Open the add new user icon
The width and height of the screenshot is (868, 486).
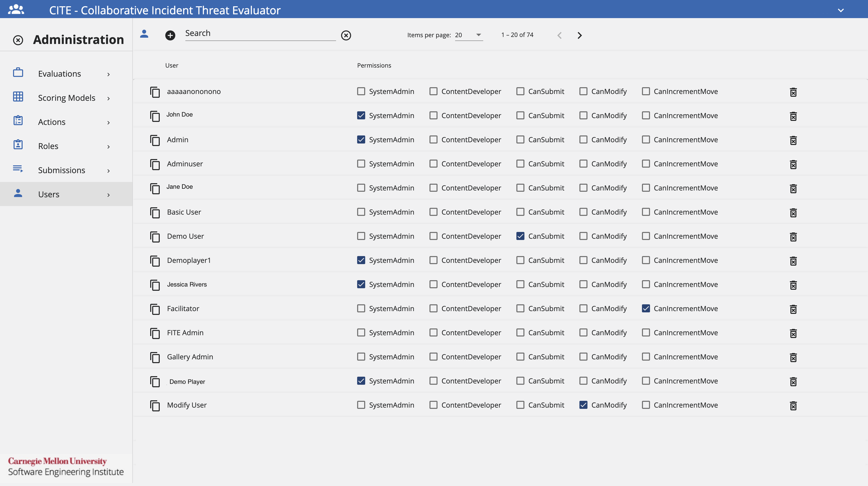coord(170,35)
